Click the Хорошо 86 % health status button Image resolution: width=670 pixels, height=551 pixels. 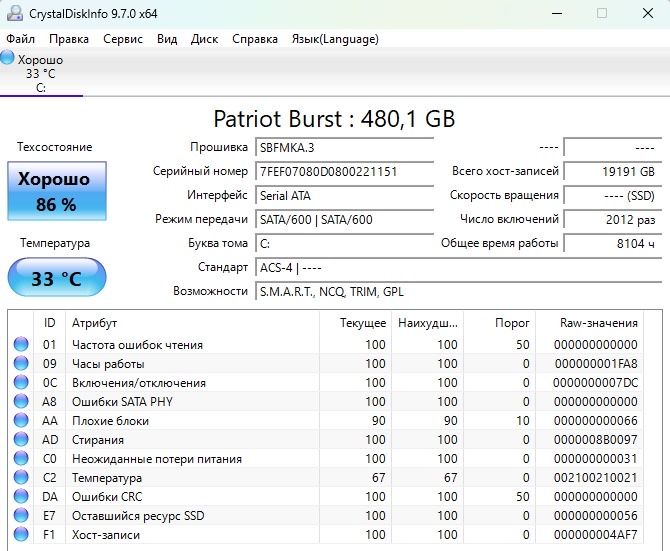pos(57,191)
